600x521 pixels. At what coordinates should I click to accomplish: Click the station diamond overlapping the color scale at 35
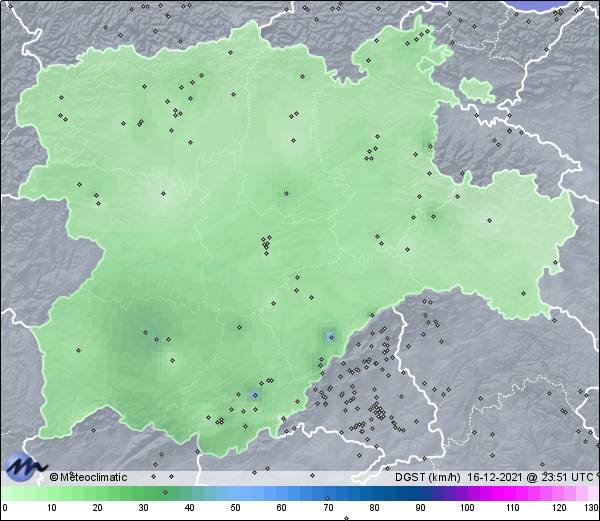tap(165, 492)
